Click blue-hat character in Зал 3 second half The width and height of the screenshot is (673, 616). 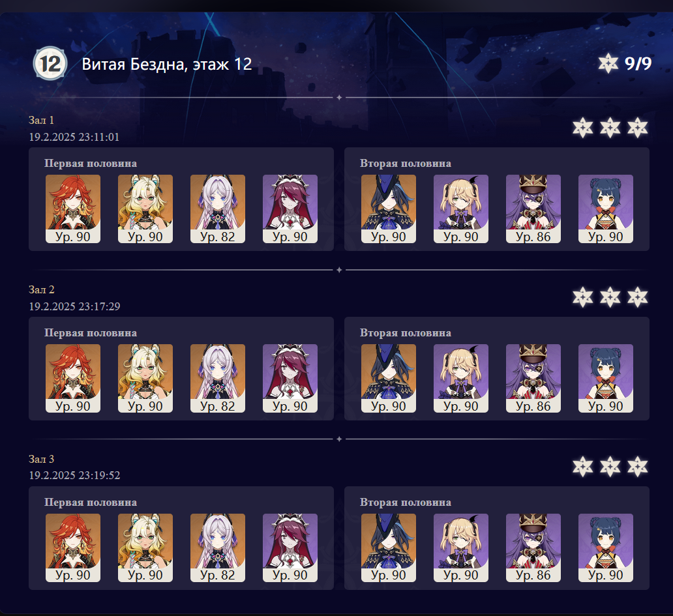tap(389, 548)
